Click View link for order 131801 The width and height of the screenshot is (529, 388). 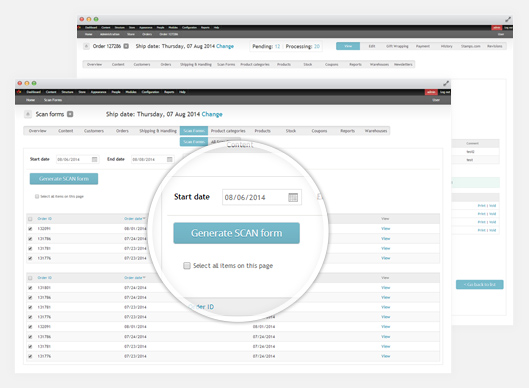pos(386,288)
